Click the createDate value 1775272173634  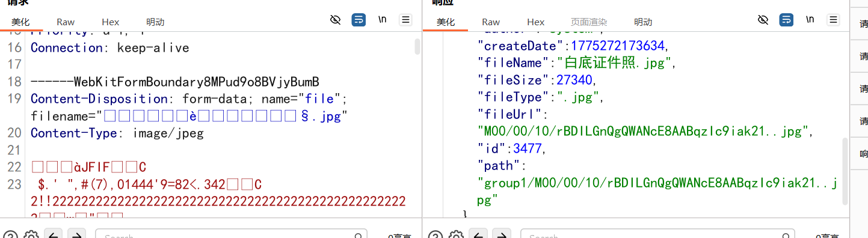pos(618,46)
